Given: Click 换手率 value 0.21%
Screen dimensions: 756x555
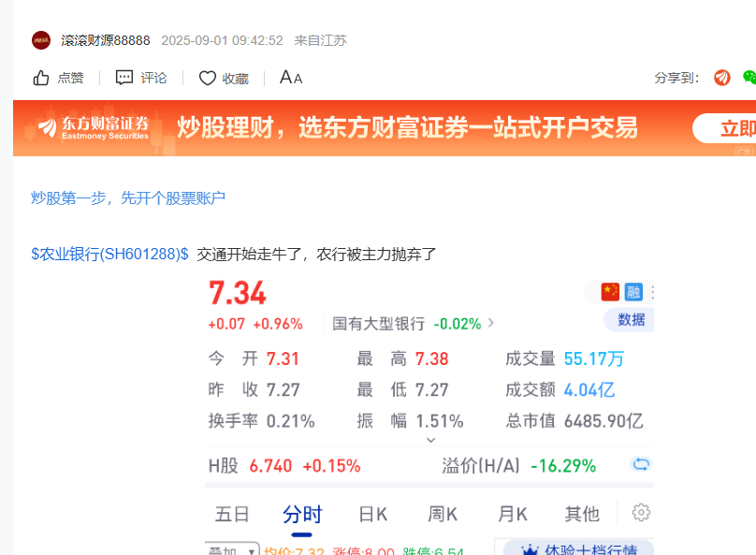Looking at the screenshot, I should coord(291,421).
